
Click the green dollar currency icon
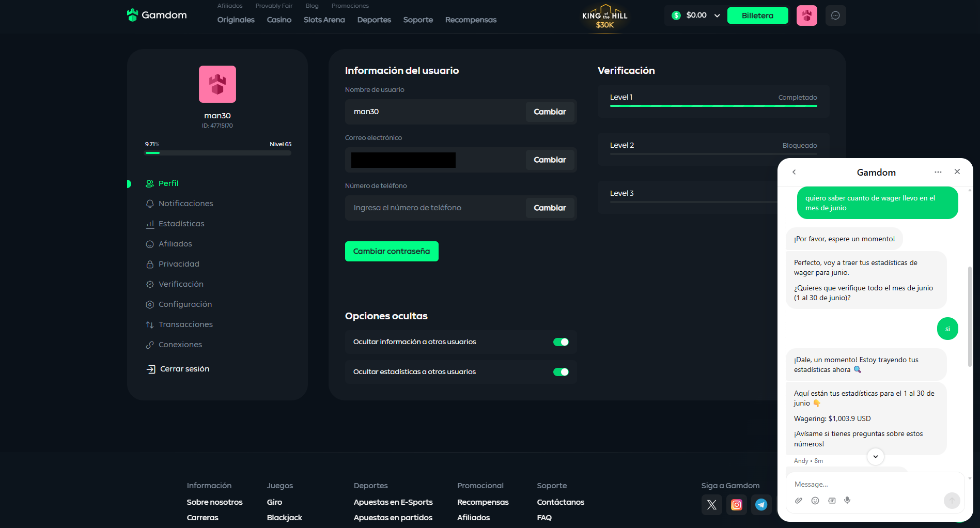(x=676, y=15)
